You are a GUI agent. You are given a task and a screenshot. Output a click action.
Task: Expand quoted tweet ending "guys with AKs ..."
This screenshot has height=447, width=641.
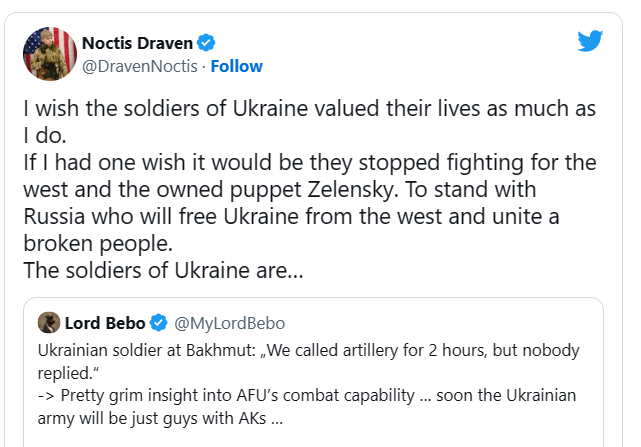(160, 418)
